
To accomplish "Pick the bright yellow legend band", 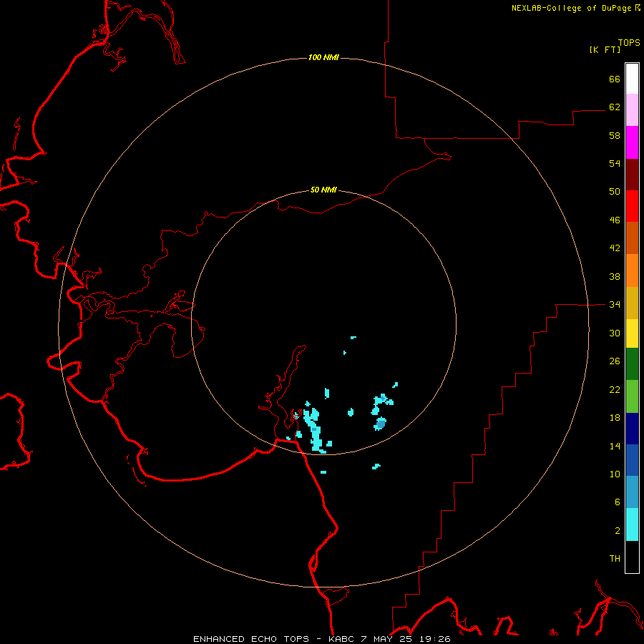I will [632, 333].
